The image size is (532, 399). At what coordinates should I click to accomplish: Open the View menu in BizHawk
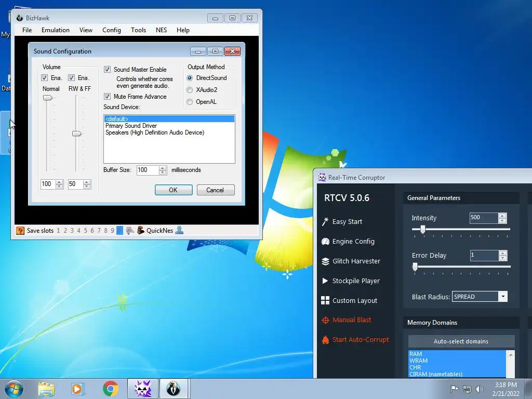(86, 30)
